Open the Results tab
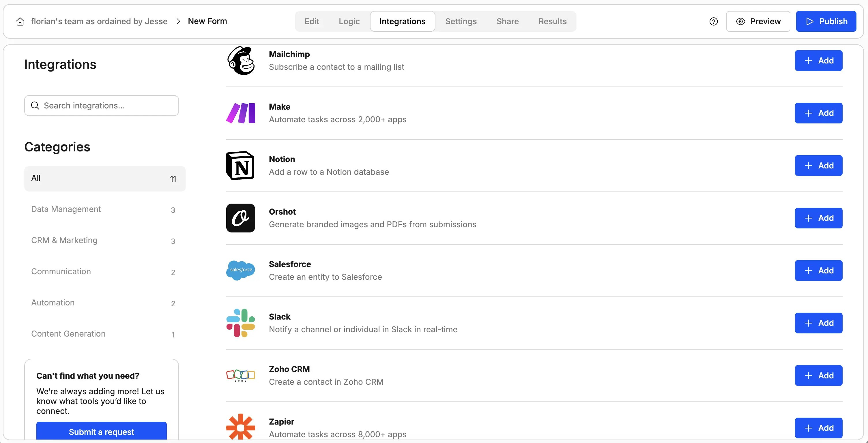This screenshot has width=868, height=443. [553, 21]
